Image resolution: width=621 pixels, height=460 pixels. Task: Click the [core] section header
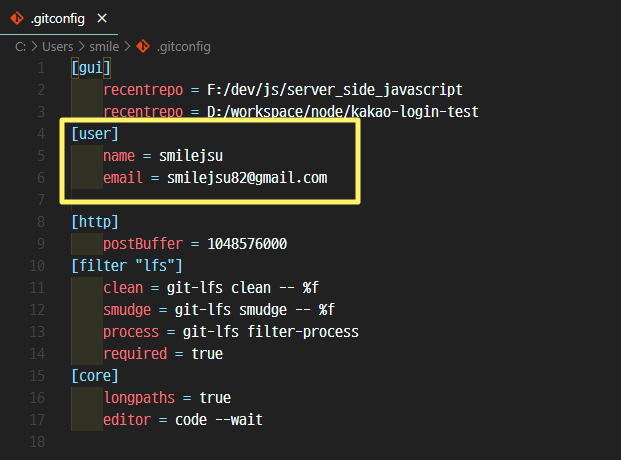pos(95,376)
